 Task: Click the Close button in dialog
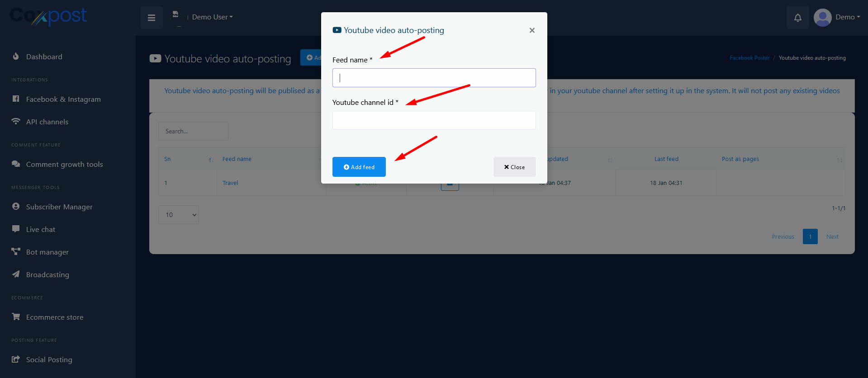click(515, 167)
